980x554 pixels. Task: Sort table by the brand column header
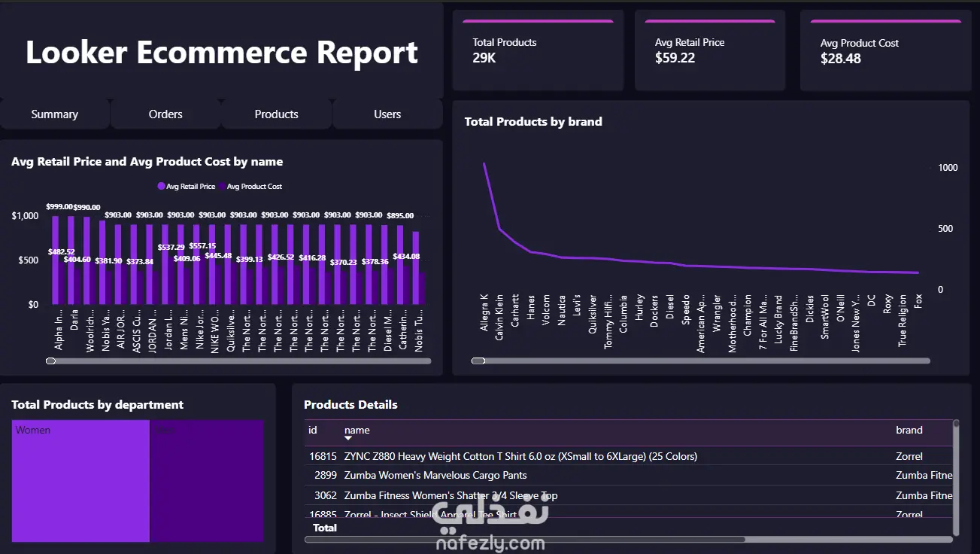pyautogui.click(x=909, y=430)
